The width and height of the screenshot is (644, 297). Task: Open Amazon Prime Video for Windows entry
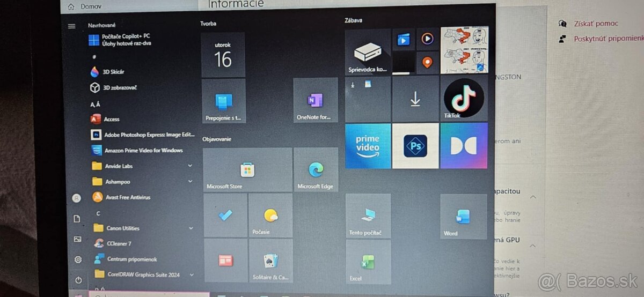[137, 150]
